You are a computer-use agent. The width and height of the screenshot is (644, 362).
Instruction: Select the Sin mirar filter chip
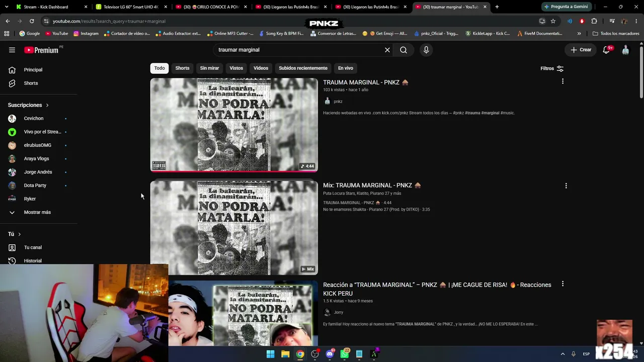(209, 68)
